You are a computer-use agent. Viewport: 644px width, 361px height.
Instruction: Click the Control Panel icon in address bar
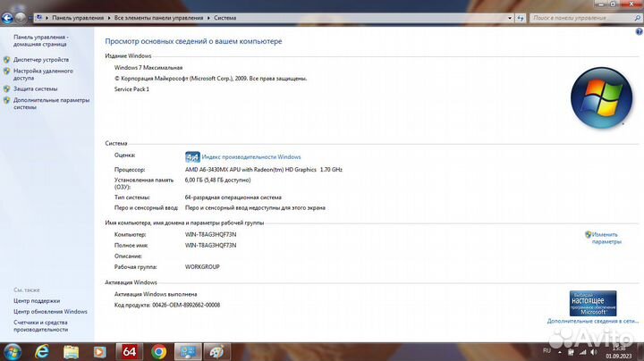tap(39, 18)
